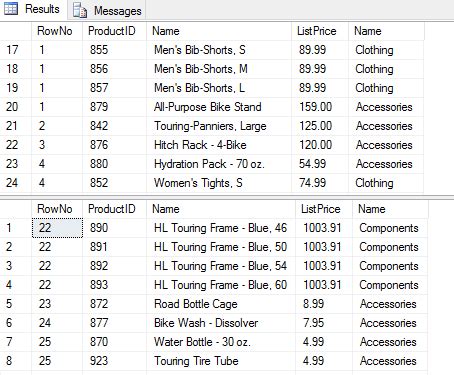Click cell "Touring-Panniers, Large"
The height and width of the screenshot is (375, 454).
pos(219,126)
